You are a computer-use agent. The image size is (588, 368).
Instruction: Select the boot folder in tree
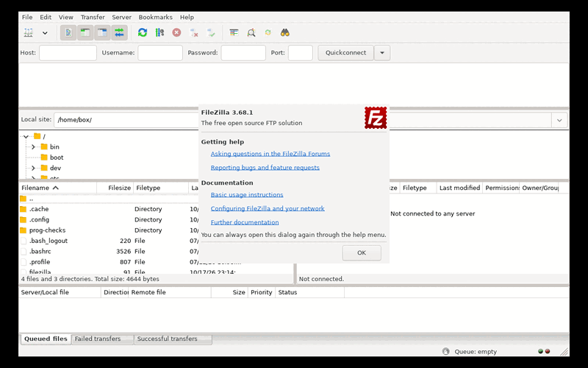[57, 158]
